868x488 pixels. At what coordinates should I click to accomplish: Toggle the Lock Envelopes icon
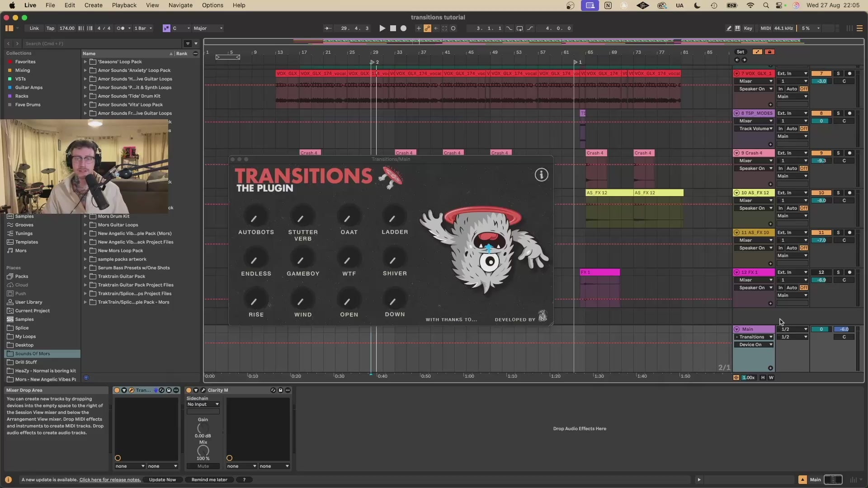click(769, 52)
